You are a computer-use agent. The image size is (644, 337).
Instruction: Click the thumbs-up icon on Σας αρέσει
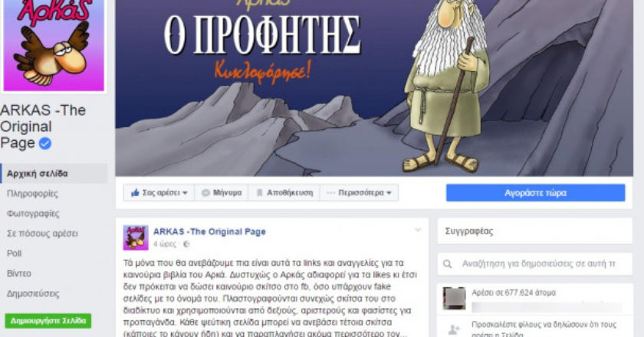[x=135, y=192]
